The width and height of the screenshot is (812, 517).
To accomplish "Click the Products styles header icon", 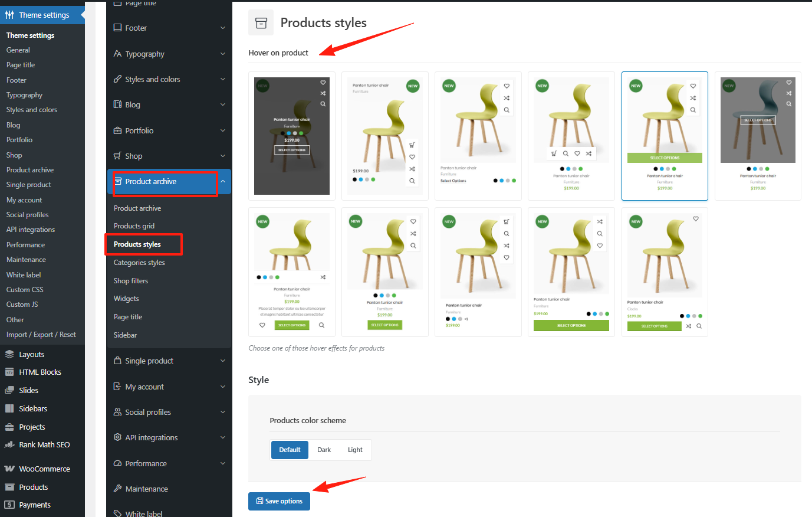I will click(260, 22).
